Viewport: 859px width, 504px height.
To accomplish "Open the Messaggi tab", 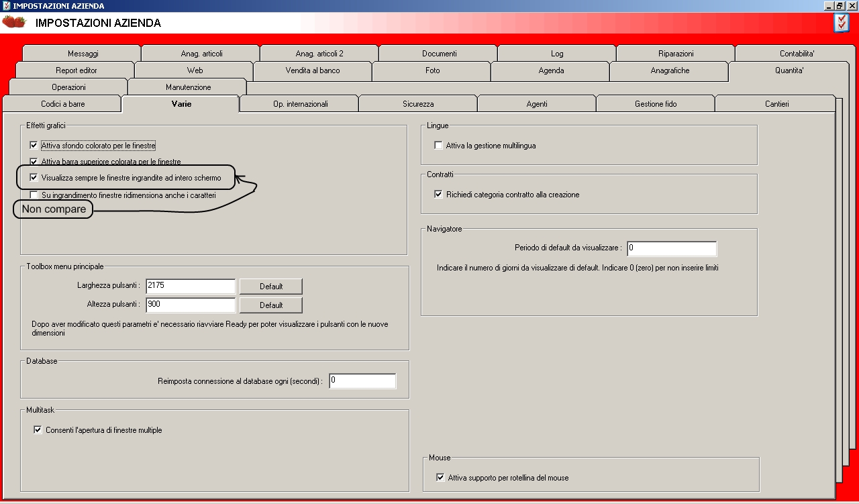I will 82,54.
